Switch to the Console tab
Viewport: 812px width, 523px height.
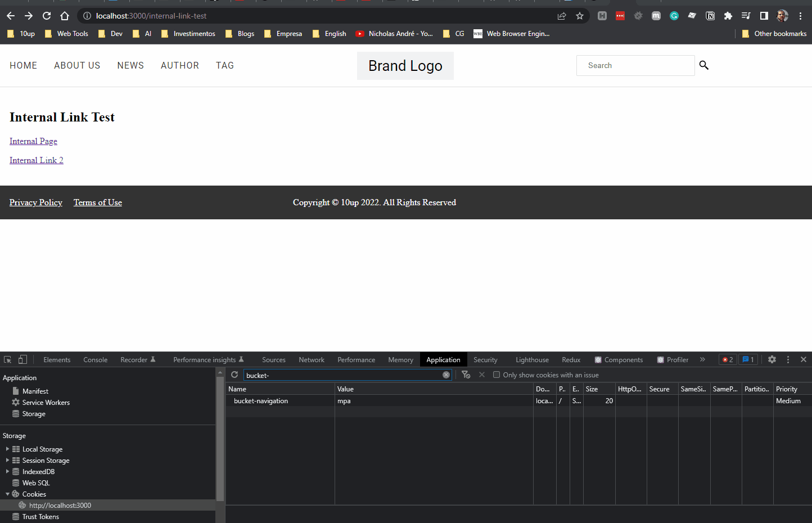click(x=95, y=359)
